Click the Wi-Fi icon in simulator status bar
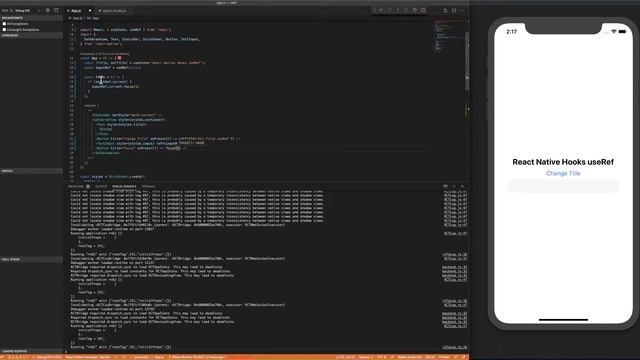 pyautogui.click(x=613, y=31)
